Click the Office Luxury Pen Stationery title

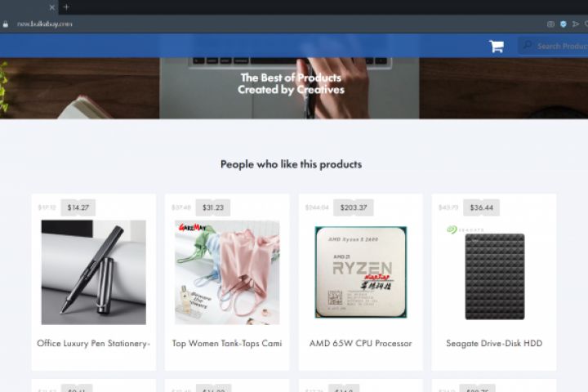[x=94, y=344]
